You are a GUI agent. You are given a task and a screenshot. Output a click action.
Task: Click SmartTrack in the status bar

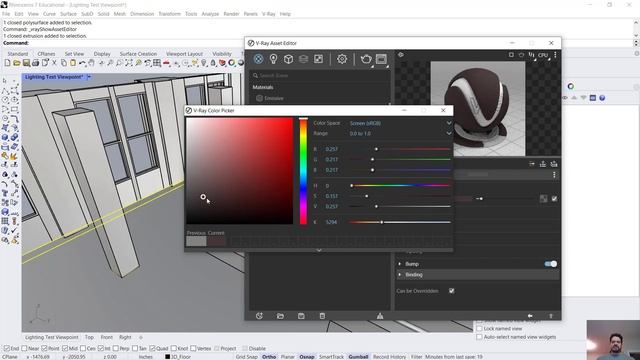tap(331, 357)
